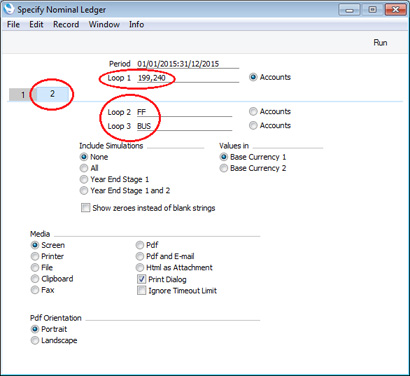This screenshot has height=376, width=410.
Task: Open the File menu
Action: [13, 24]
